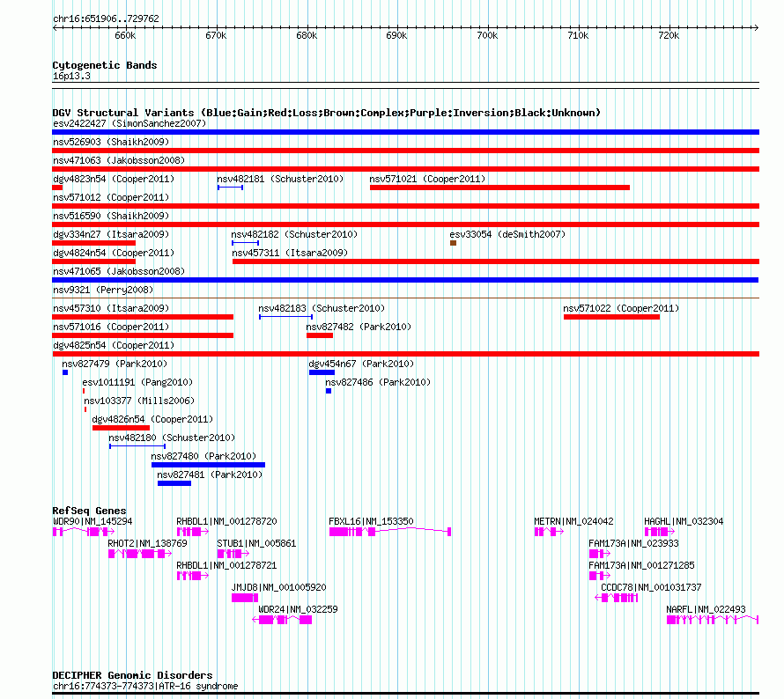
Task: Click the nsv827482 (Park2010) red bar
Action: (x=320, y=335)
